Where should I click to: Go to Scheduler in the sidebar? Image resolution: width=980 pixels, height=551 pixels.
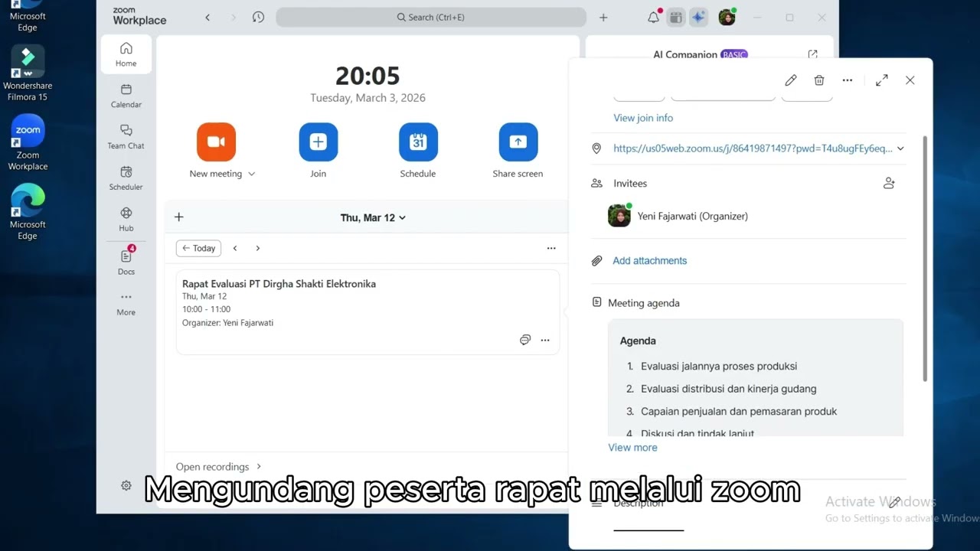[x=126, y=178]
